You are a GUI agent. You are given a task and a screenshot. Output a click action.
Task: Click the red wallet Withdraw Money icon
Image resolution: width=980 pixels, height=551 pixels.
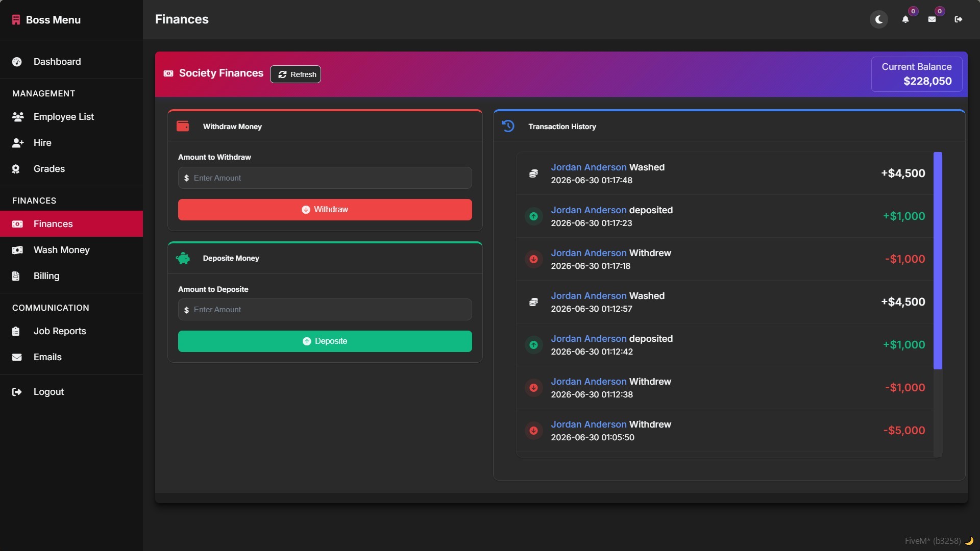[x=183, y=126]
